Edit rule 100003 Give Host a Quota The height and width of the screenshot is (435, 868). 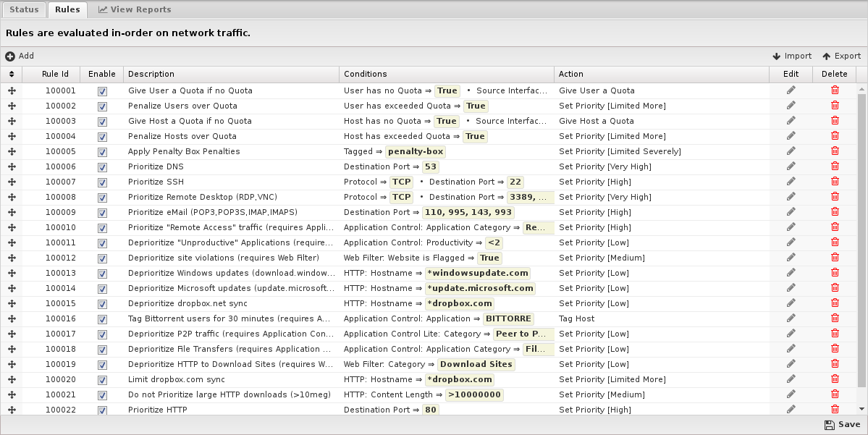pos(791,121)
